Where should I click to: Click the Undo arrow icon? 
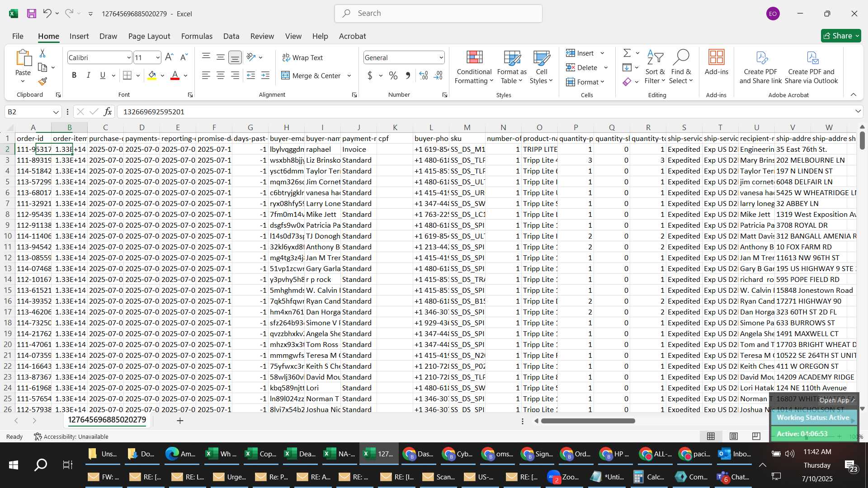[x=47, y=13]
